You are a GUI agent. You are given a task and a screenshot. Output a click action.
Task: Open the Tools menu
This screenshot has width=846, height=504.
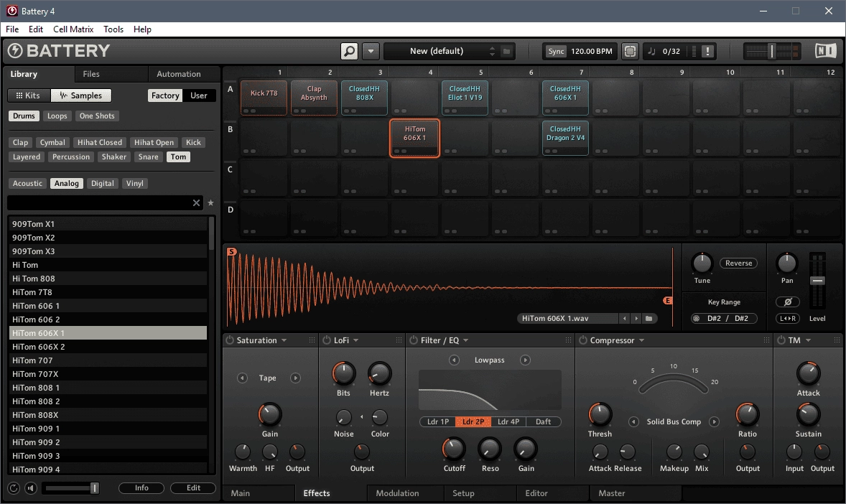coord(113,29)
